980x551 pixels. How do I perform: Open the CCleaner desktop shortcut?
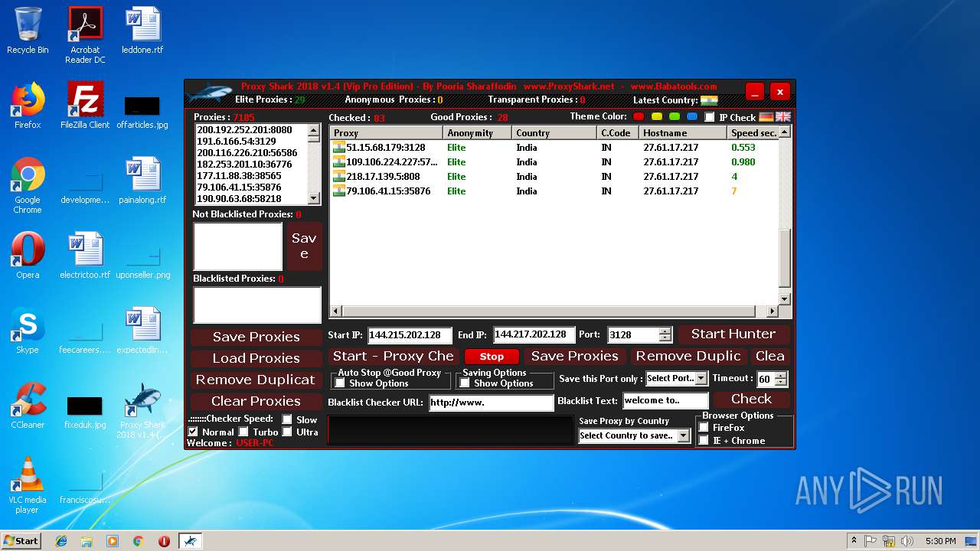(28, 406)
